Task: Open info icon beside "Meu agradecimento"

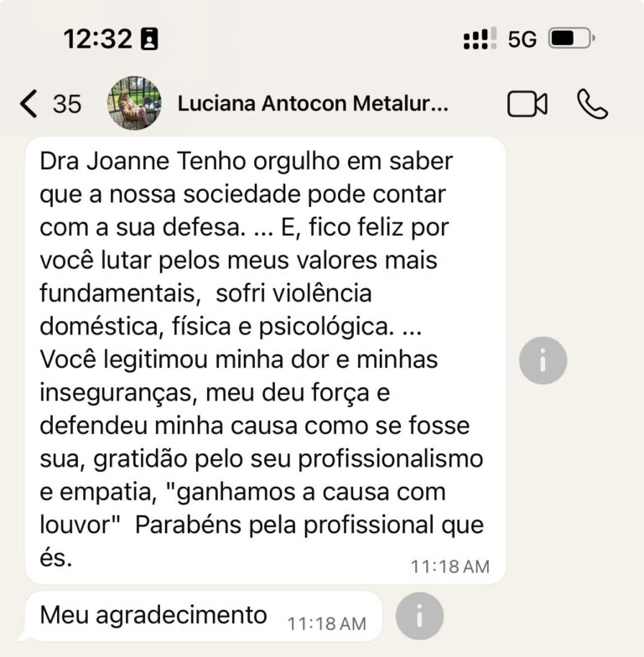Action: tap(418, 617)
